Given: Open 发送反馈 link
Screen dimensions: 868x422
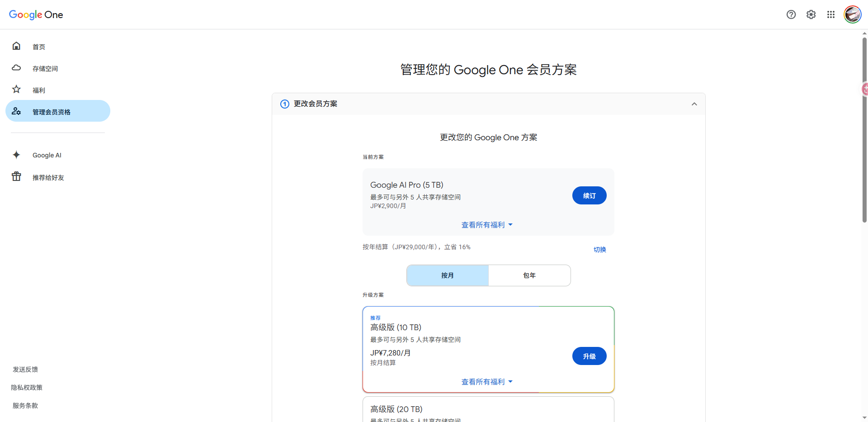Looking at the screenshot, I should pos(25,370).
